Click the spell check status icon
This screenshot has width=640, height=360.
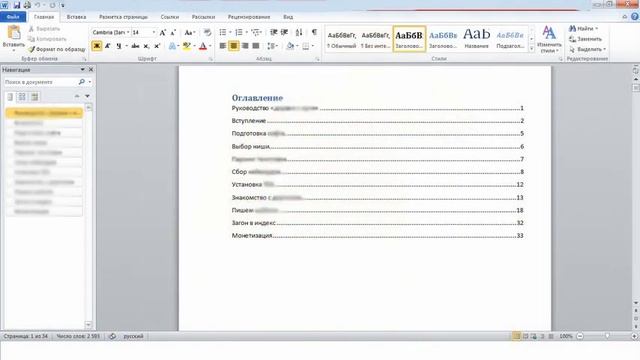[x=112, y=336]
